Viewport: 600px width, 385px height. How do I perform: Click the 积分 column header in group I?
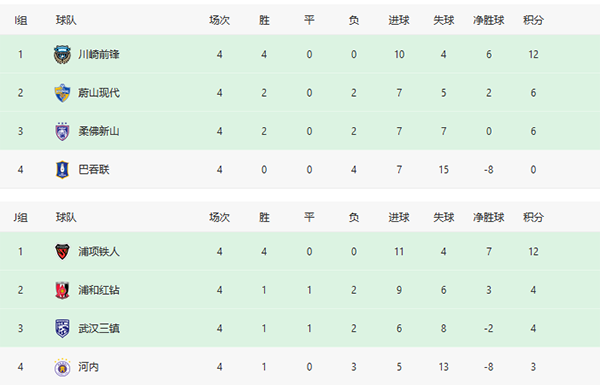tap(533, 20)
